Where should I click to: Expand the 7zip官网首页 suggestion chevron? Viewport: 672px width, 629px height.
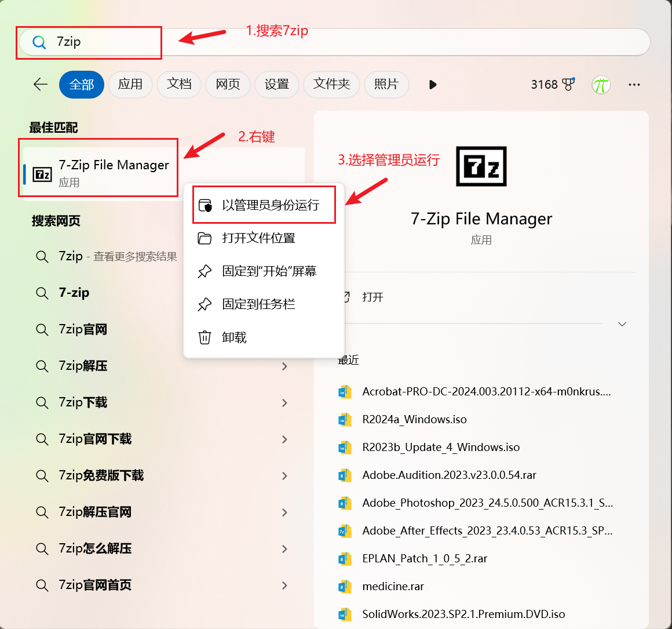284,586
